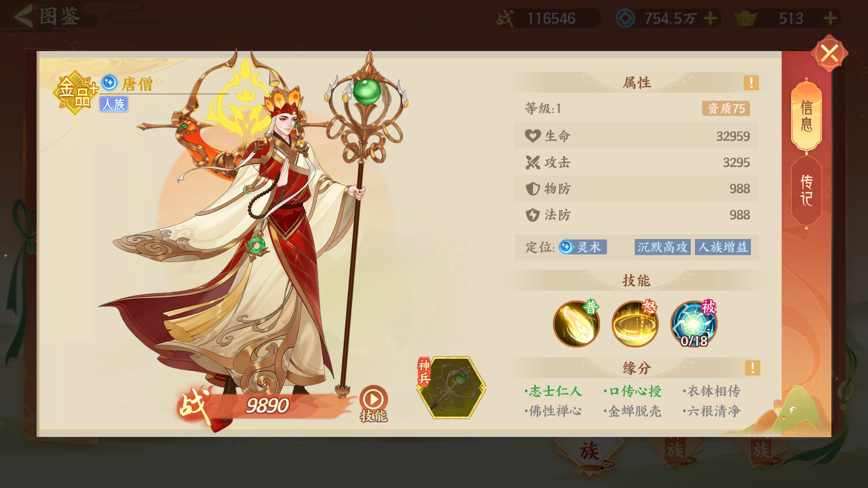Open the 金蝉脱壳 bond entry
Image resolution: width=868 pixels, height=488 pixels.
tap(632, 411)
